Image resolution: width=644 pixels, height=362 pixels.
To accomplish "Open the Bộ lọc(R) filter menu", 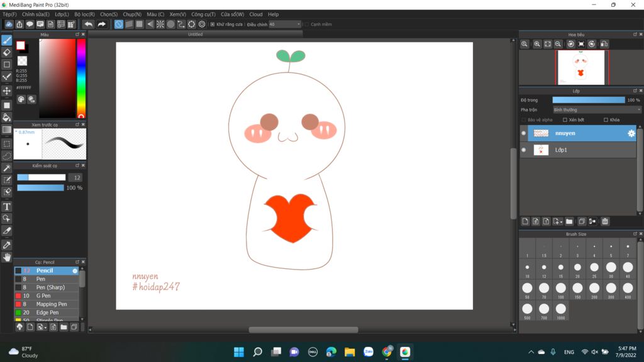I will point(85,14).
